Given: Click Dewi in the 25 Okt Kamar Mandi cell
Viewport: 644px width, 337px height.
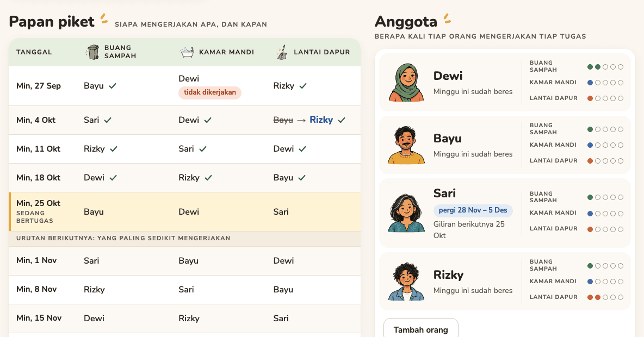Looking at the screenshot, I should pos(189,212).
